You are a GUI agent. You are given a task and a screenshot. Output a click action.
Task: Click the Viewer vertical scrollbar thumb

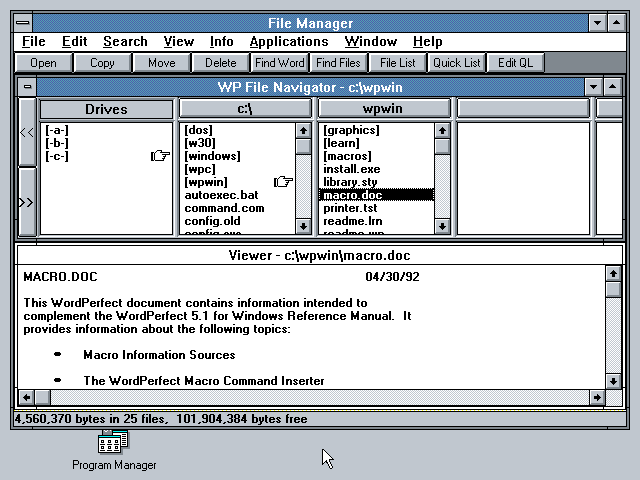[613, 289]
